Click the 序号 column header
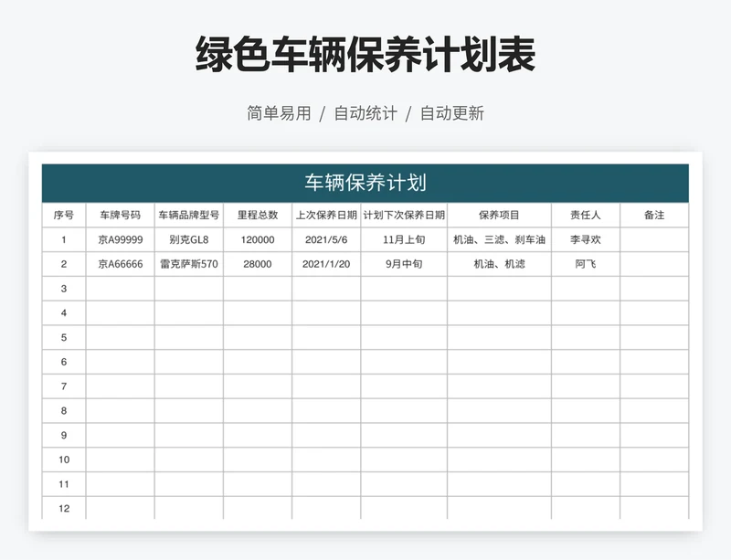The height and width of the screenshot is (560, 731). point(64,215)
